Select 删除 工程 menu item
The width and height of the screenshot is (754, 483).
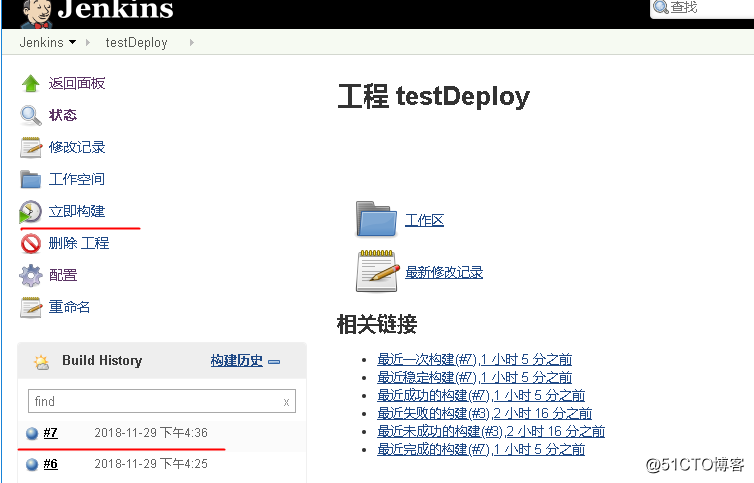[79, 243]
